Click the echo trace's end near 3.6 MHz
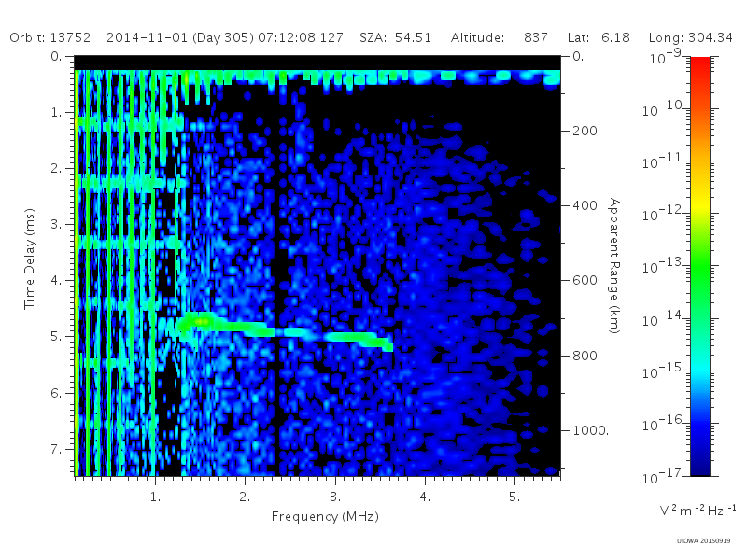Screen dimensions: 747x560 tap(387, 344)
